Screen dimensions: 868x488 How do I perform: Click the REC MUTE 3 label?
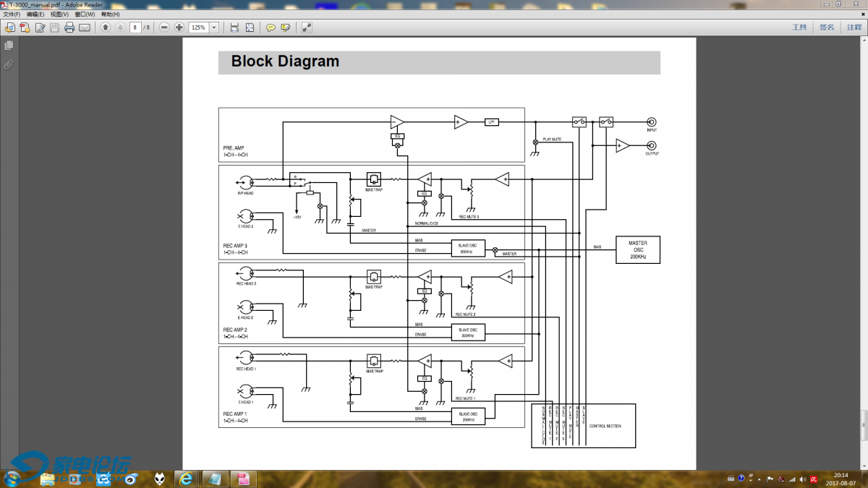[x=469, y=217]
